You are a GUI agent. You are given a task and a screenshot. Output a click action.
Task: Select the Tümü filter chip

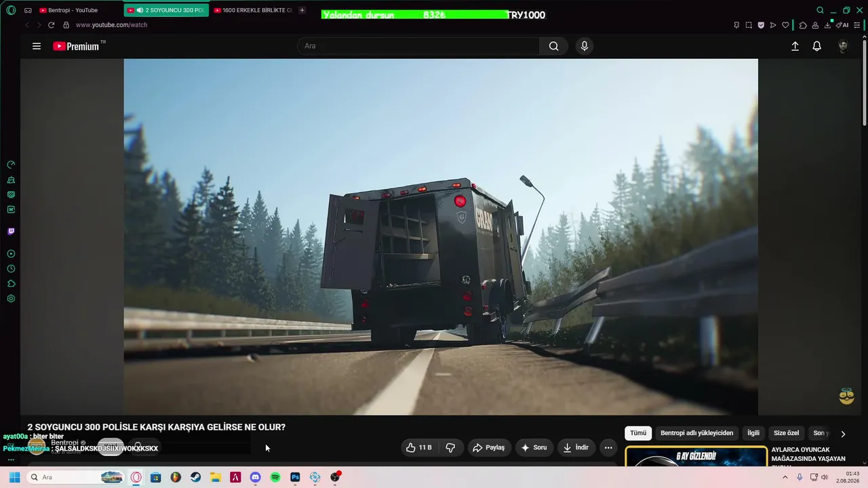[x=638, y=433]
